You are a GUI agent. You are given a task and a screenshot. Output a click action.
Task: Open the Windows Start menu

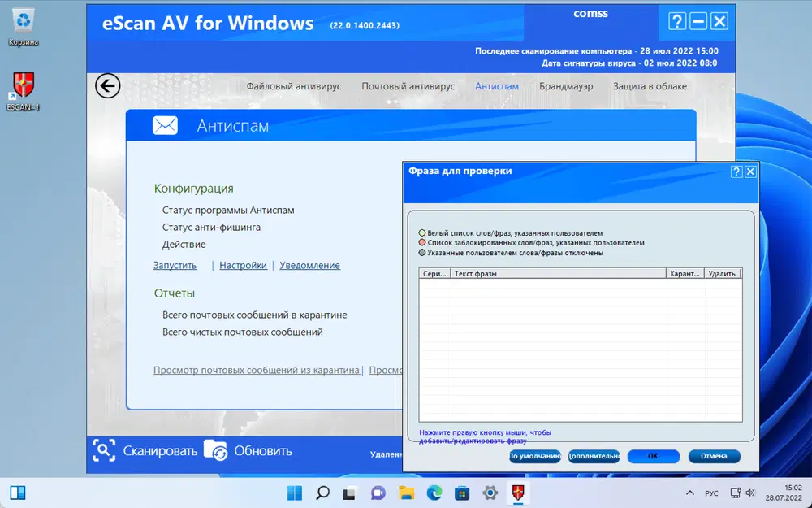[x=295, y=493]
